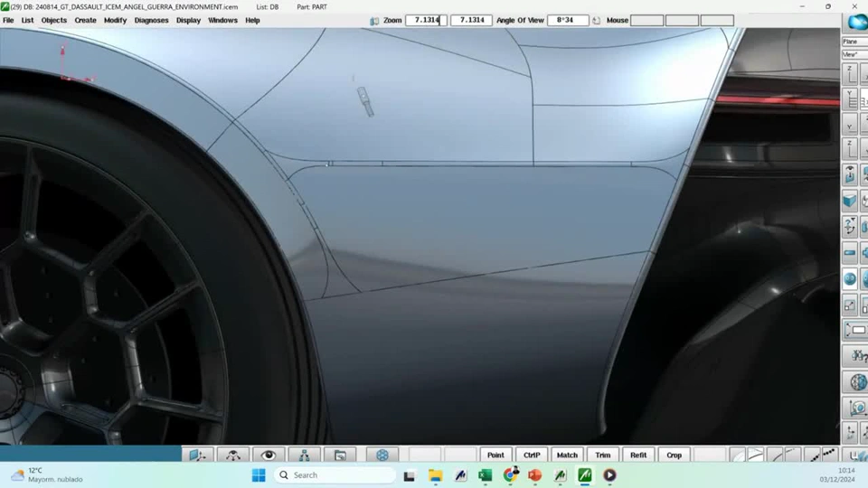Click the small axis arrows icon in right toolbar
Viewport: 868px width, 488px height.
[850, 432]
